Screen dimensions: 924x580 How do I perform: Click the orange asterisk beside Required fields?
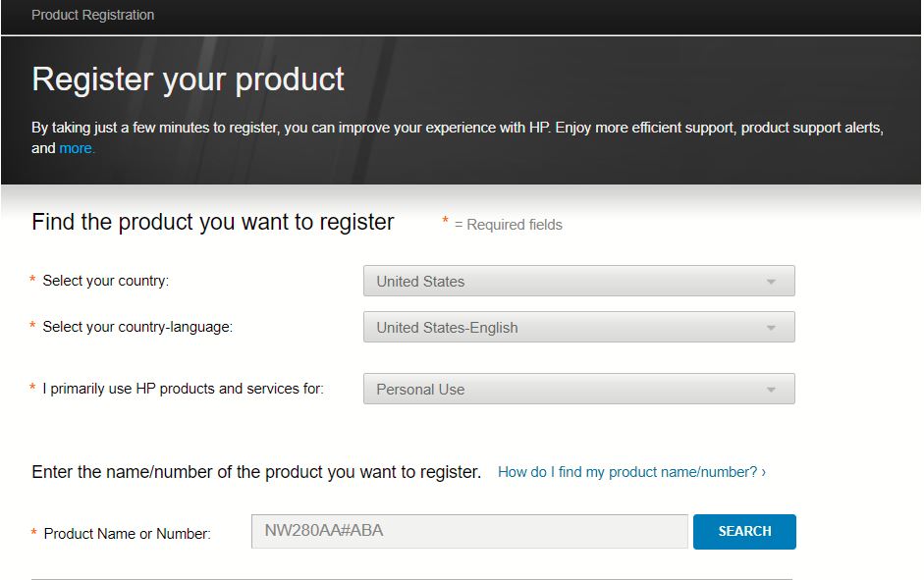pyautogui.click(x=445, y=222)
